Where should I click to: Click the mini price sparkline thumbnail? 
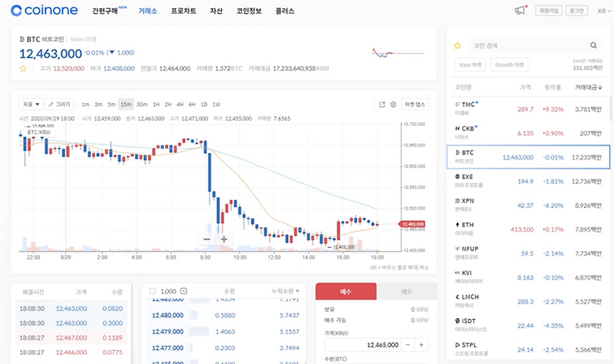[397, 53]
